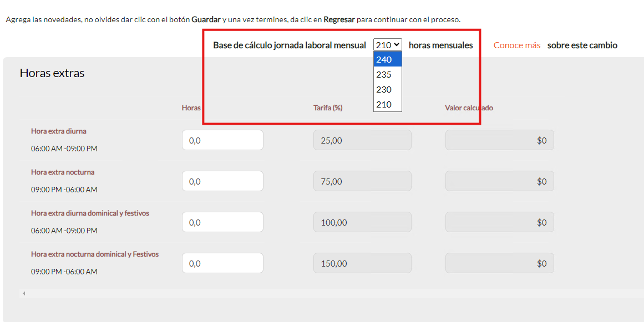This screenshot has height=322, width=644.
Task: Open the Conoce más link
Action: point(516,45)
